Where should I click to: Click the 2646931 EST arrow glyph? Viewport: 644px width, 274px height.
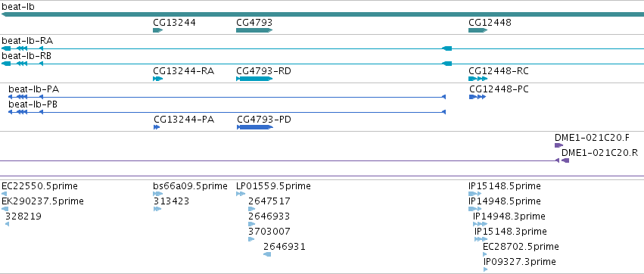267,254
